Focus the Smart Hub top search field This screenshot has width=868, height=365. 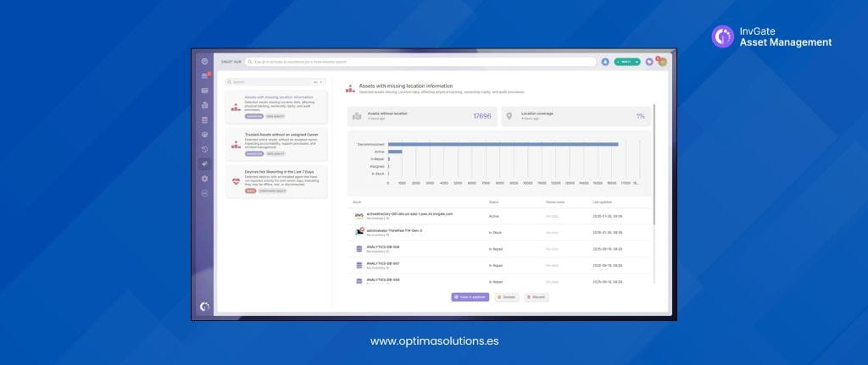tap(420, 62)
